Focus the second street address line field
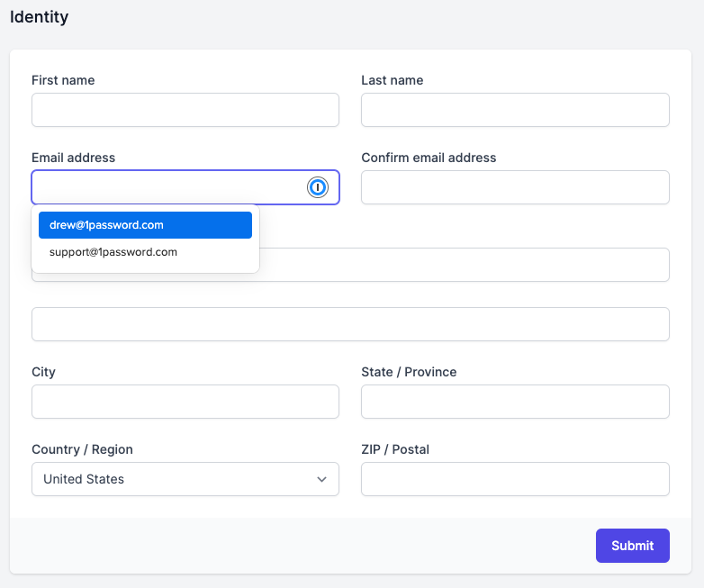 [350, 324]
